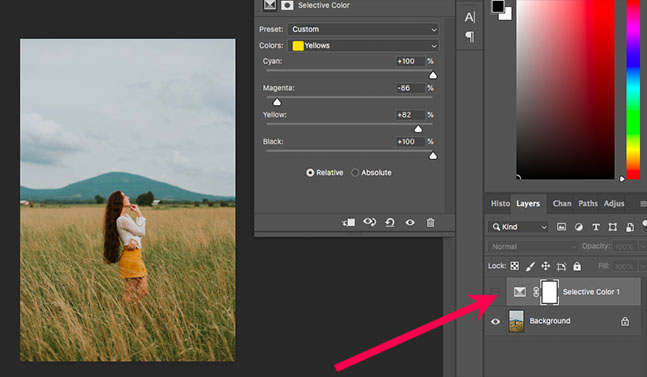Click the Yellow value field showing +82
The width and height of the screenshot is (647, 377).
[410, 115]
